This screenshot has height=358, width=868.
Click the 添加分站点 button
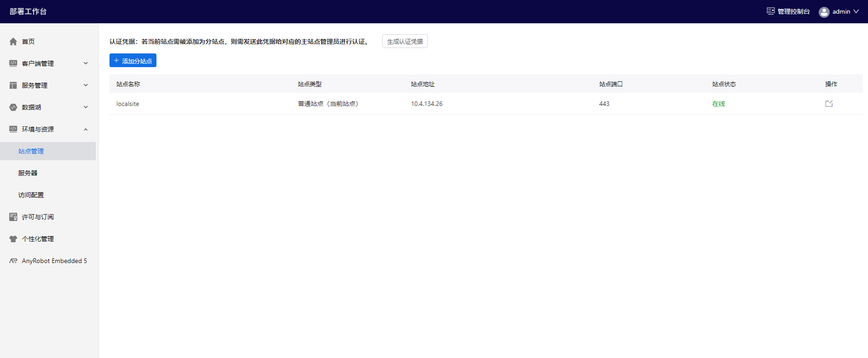[x=133, y=60]
